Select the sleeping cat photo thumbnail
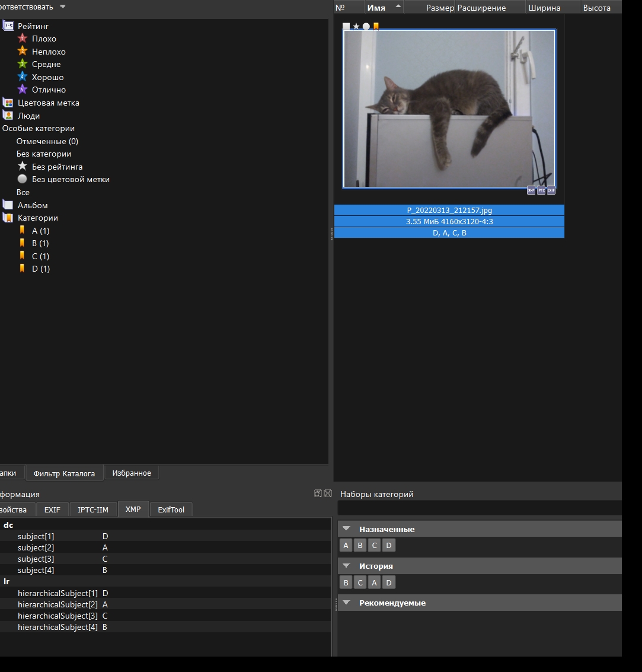 (x=449, y=109)
